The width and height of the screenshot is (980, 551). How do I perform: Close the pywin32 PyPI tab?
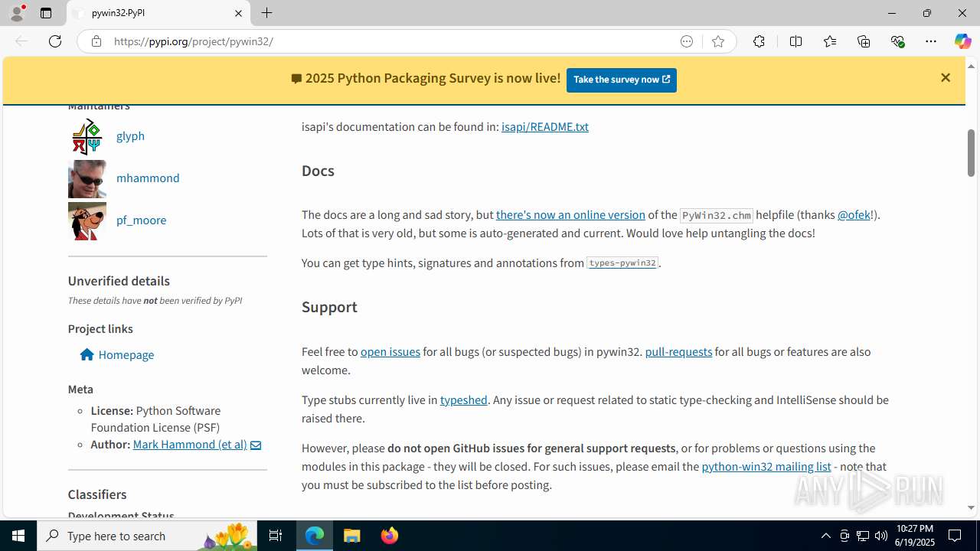click(x=238, y=13)
